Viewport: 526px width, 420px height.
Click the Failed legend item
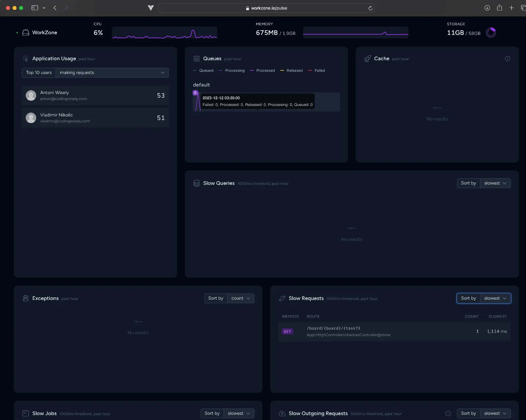(x=317, y=70)
